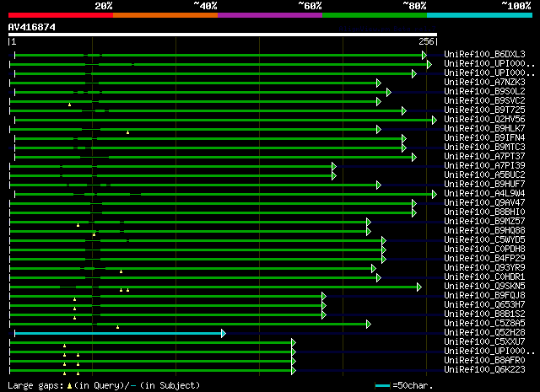The width and height of the screenshot is (540, 392).
Task: Click arrowhead ending the C5Z8A5 alignment
Action: click(x=369, y=325)
